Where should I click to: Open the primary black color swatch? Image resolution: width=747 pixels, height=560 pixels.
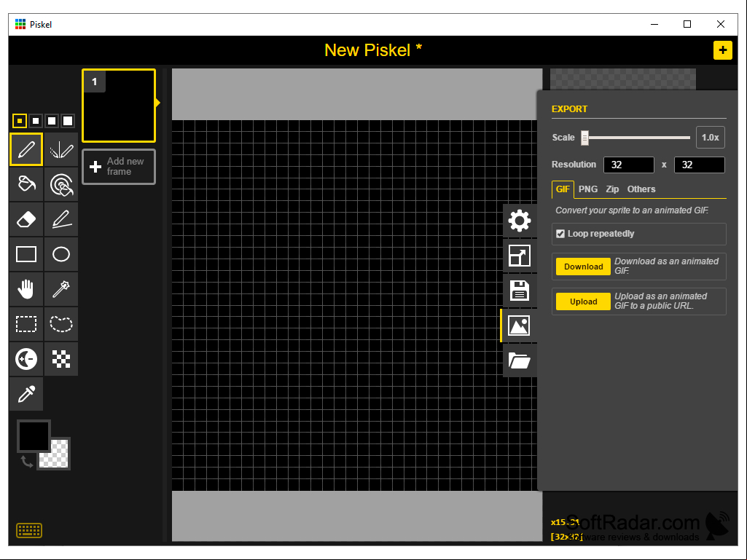34,435
